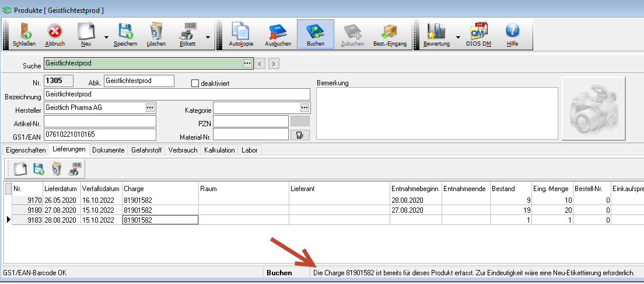Screen dimensions: 644x284
Task: Click GS1/EAN-Barcode OK status text
Action: [35, 272]
